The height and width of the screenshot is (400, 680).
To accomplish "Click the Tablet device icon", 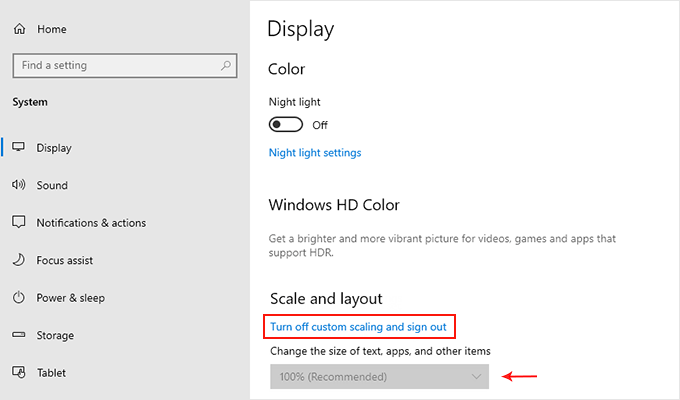I will 18,373.
